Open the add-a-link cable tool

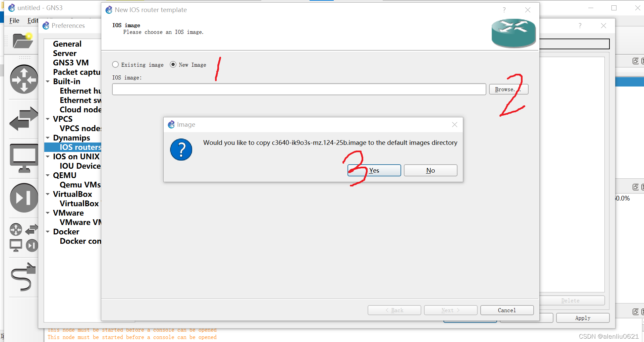23,277
